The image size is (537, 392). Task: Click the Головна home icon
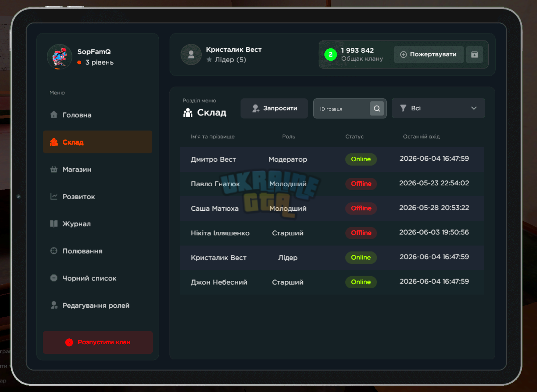[x=54, y=115]
